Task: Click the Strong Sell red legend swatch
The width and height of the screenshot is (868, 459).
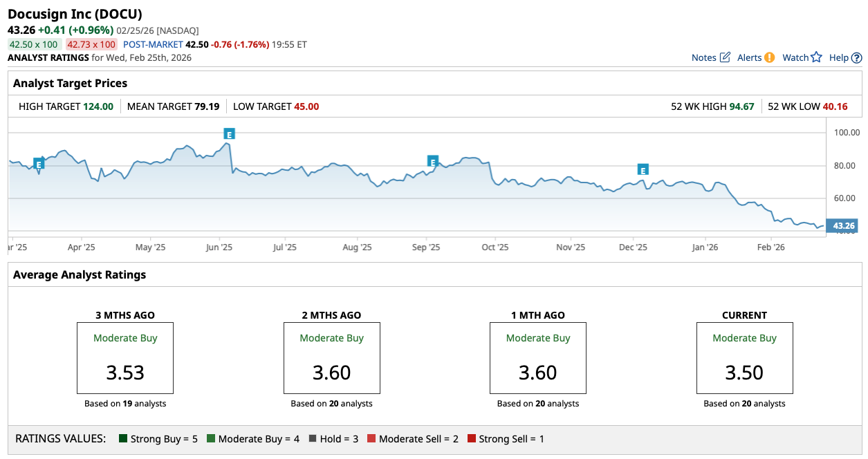Action: point(472,438)
